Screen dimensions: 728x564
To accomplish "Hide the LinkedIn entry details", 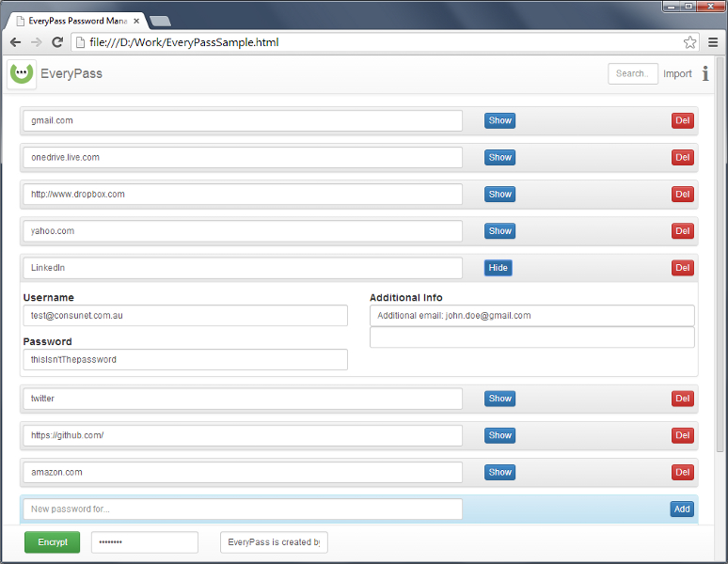I will point(499,268).
